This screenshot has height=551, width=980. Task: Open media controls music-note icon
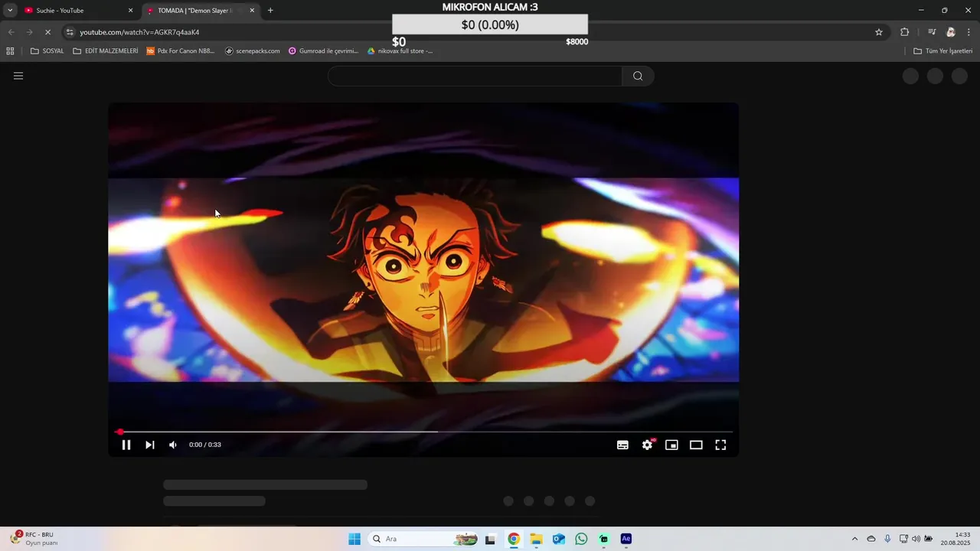932,32
